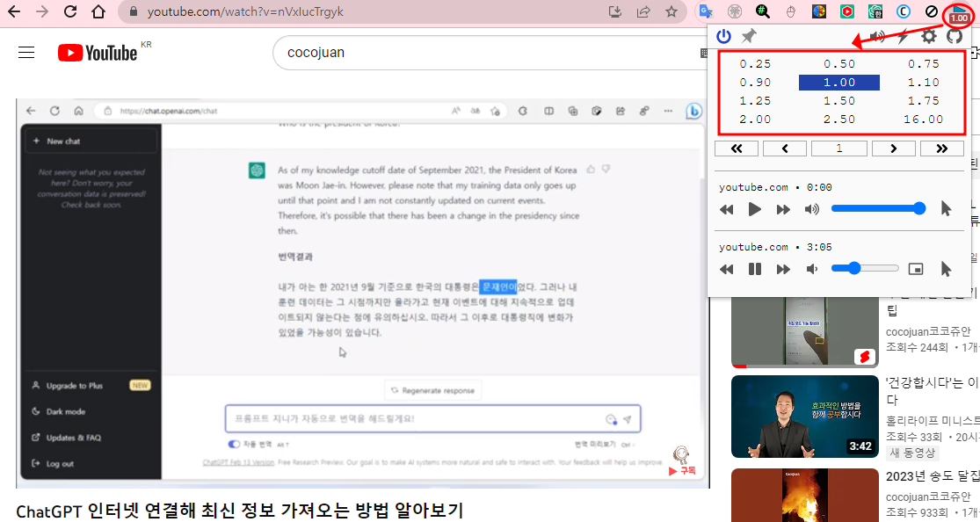
Task: Open the blue C circle extension icon
Action: (x=904, y=12)
